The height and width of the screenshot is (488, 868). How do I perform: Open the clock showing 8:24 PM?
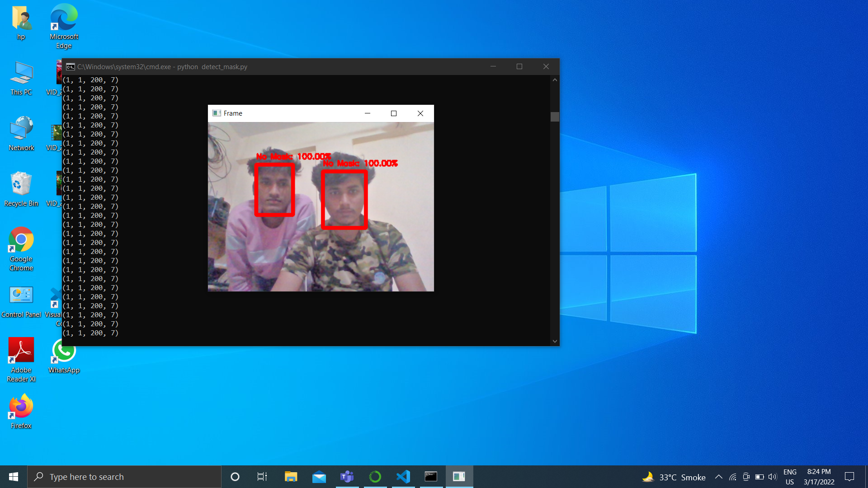819,477
